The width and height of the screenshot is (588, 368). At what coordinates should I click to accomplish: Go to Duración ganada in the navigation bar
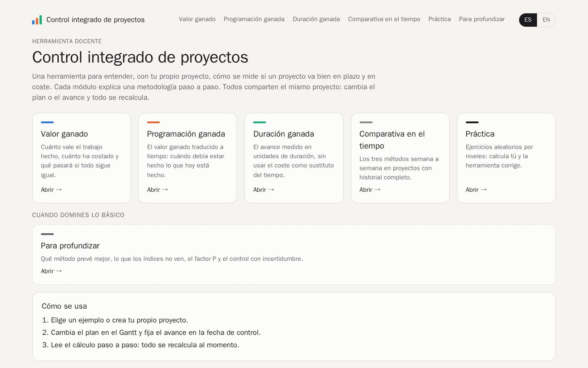coord(316,19)
